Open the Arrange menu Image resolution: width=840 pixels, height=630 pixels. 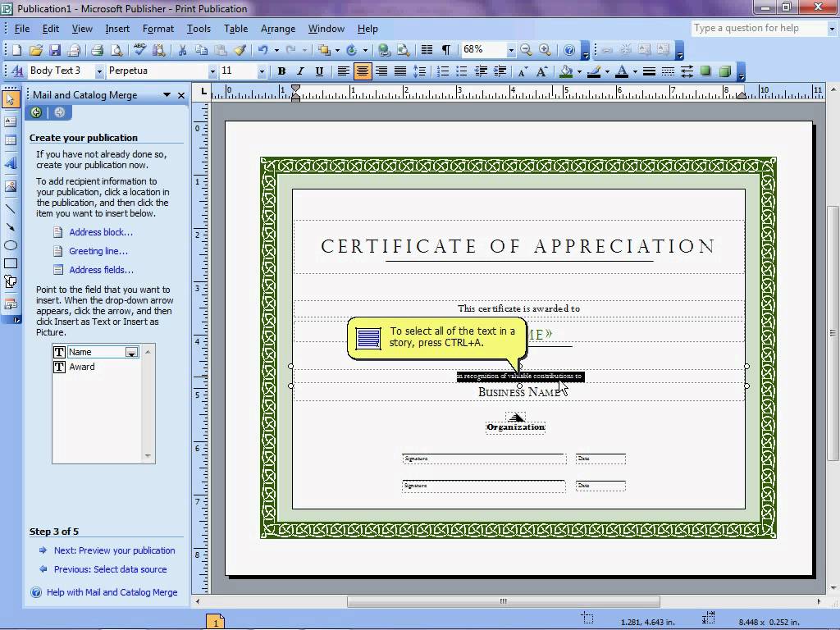[x=278, y=28]
